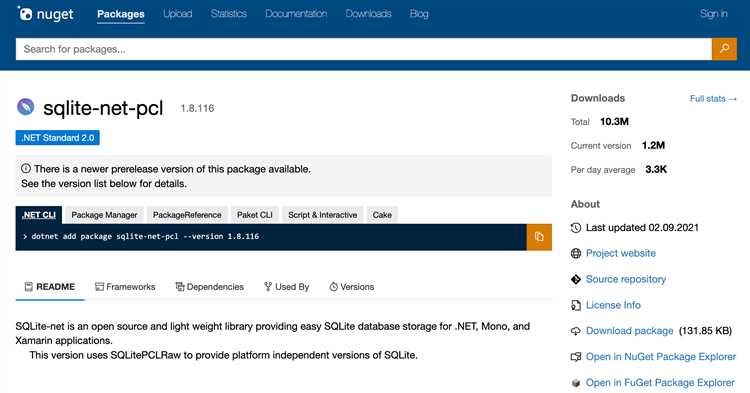The height and width of the screenshot is (393, 750).
Task: Click the Used By fork icon
Action: (268, 286)
